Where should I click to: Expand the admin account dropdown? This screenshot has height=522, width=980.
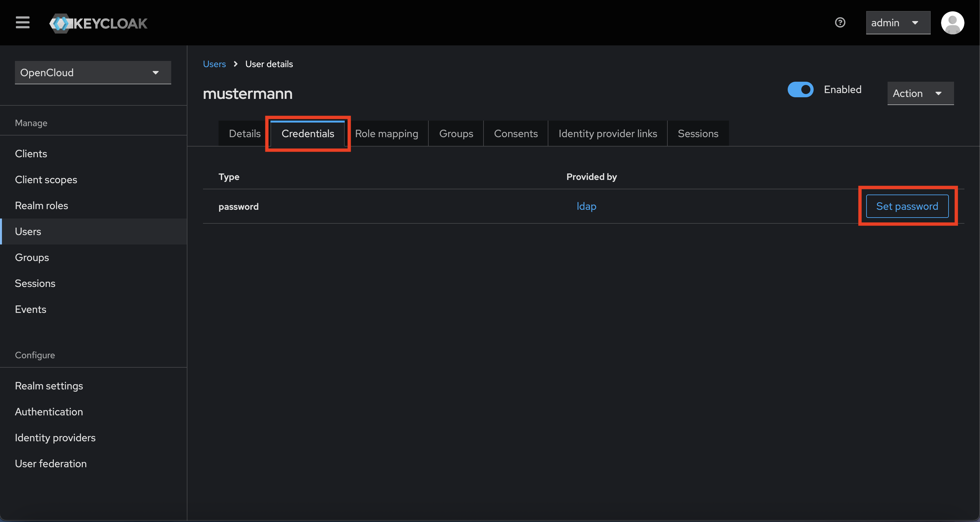(x=898, y=23)
